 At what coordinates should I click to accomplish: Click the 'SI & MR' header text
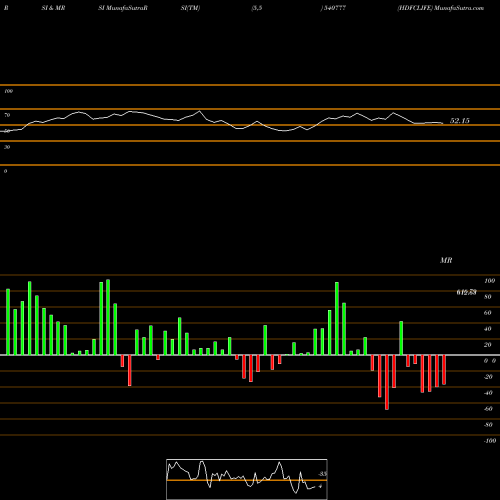click(53, 8)
